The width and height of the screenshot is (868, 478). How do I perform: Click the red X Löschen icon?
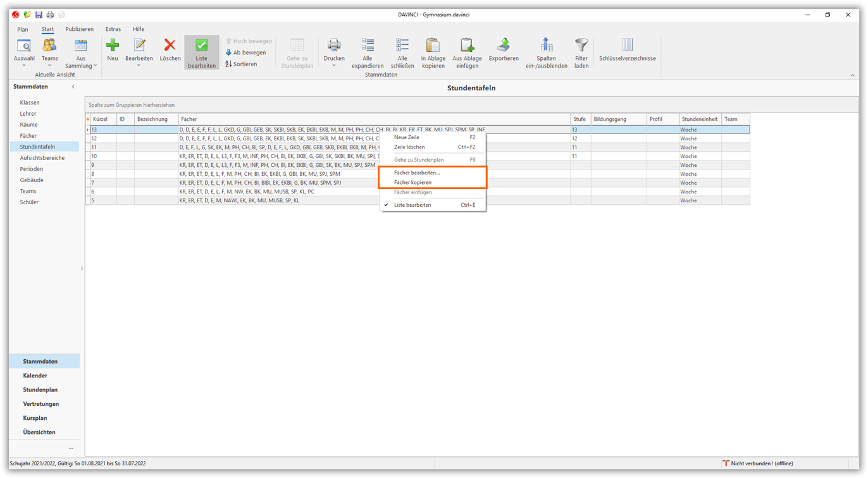coord(170,46)
